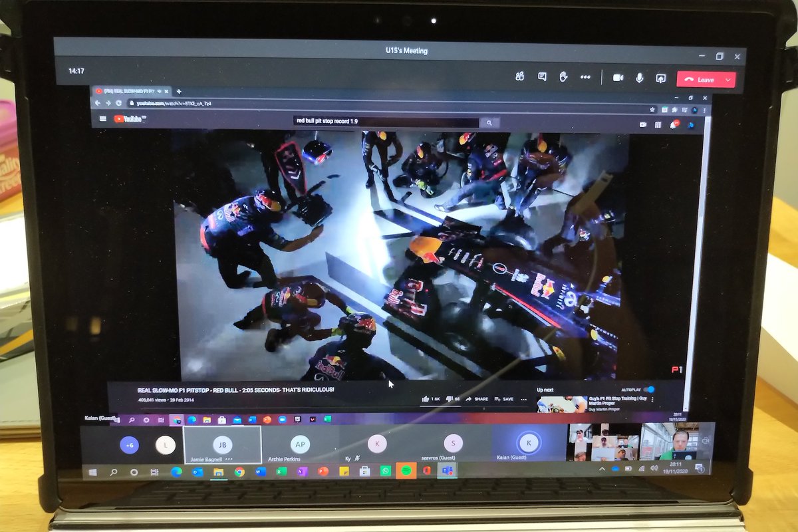The height and width of the screenshot is (532, 798).
Task: Open Jamie Bagnell's more options dots
Action: [229, 459]
